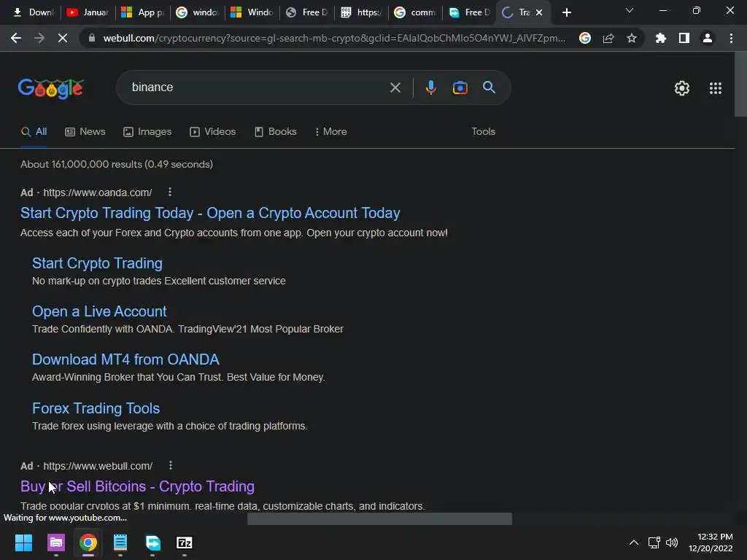Open 'Download MT4 from OANDA' link
The width and height of the screenshot is (747, 560).
click(x=125, y=359)
